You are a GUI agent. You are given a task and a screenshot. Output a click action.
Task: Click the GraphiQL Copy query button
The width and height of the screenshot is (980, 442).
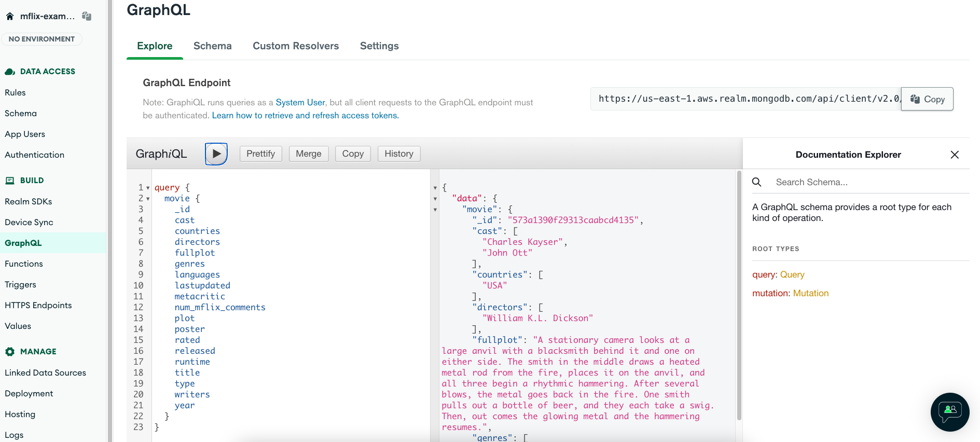pos(353,154)
